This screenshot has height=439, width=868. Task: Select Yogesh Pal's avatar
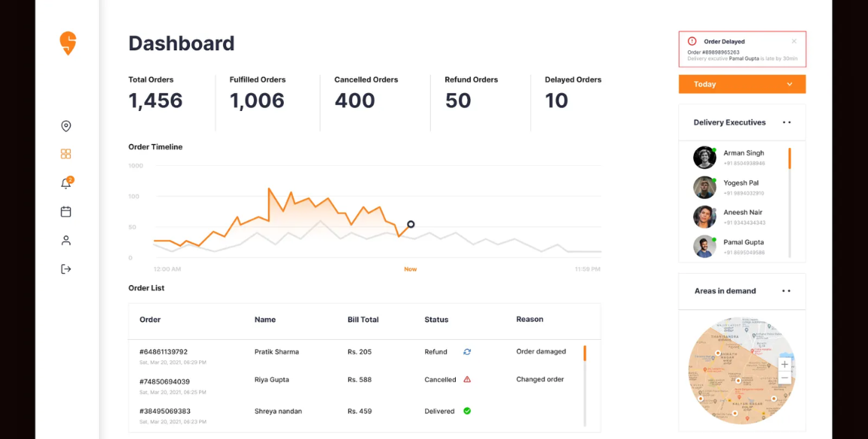point(705,187)
